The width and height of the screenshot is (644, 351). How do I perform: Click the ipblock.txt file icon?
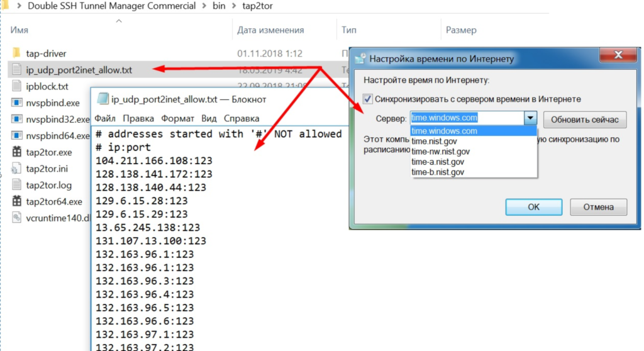point(16,86)
